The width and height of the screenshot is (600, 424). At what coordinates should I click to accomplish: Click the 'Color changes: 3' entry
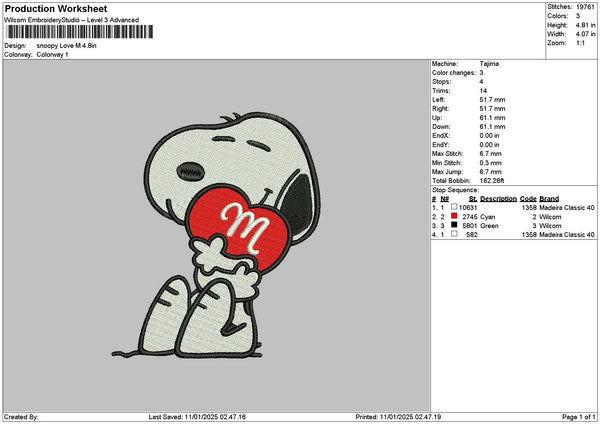(x=458, y=73)
